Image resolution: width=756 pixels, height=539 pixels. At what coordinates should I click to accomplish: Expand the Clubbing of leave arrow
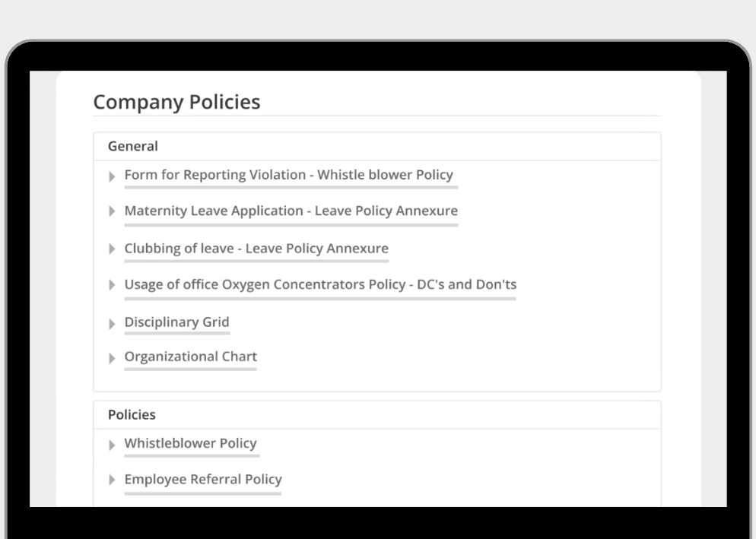click(112, 249)
